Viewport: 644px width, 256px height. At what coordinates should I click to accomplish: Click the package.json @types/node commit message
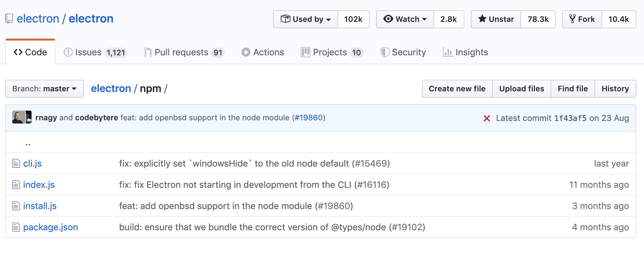272,227
